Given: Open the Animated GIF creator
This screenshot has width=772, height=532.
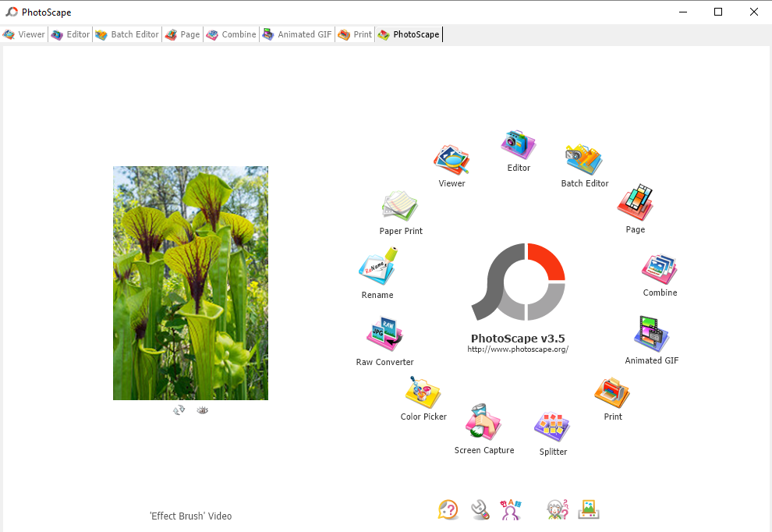Looking at the screenshot, I should 651,335.
